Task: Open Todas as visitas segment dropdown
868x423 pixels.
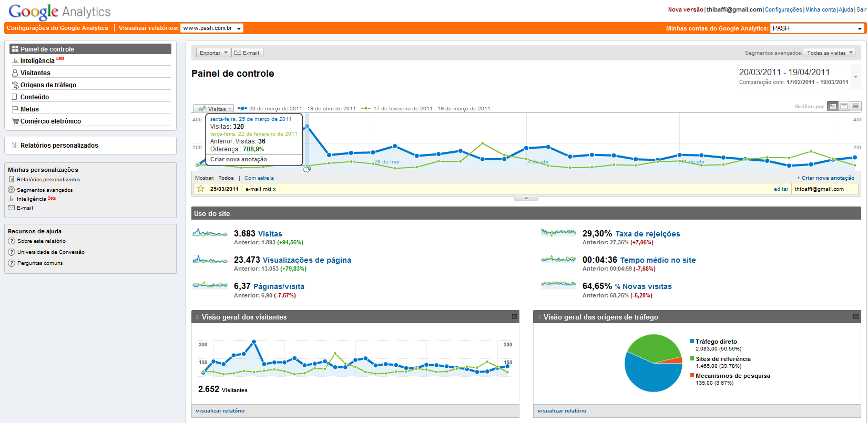Action: (x=830, y=53)
